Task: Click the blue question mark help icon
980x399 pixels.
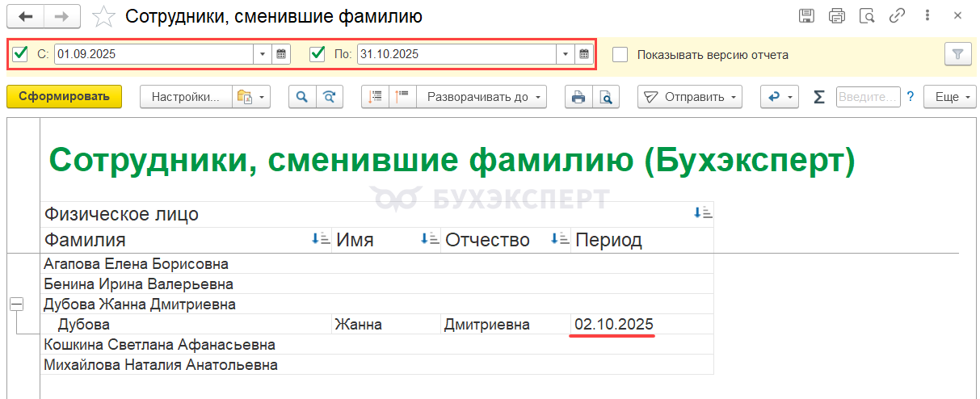Action: point(911,97)
